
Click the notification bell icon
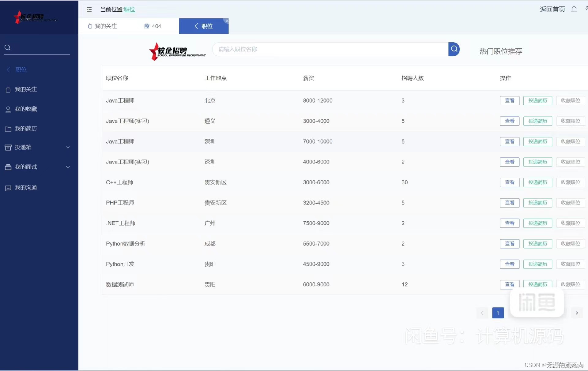coord(574,9)
